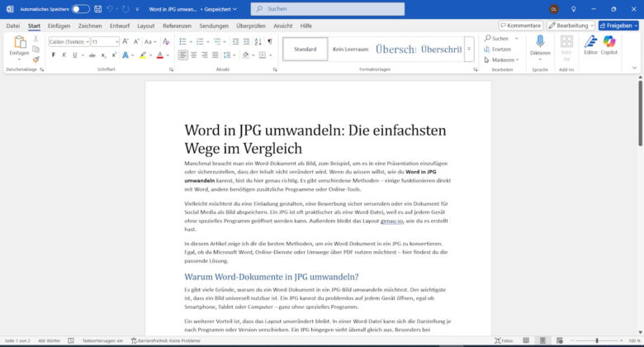The image size is (644, 347).
Task: Right-align the paragraph
Action: (x=205, y=55)
